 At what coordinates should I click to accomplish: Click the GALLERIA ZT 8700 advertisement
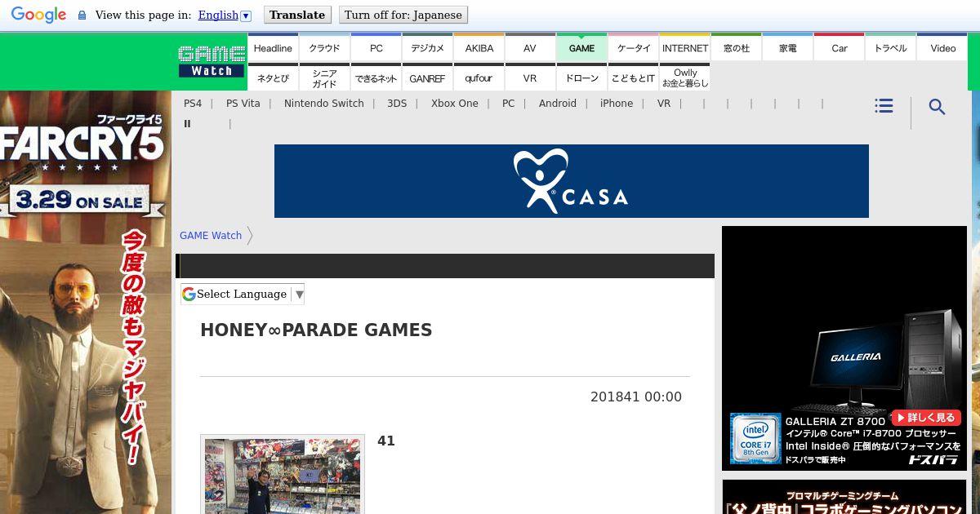844,348
